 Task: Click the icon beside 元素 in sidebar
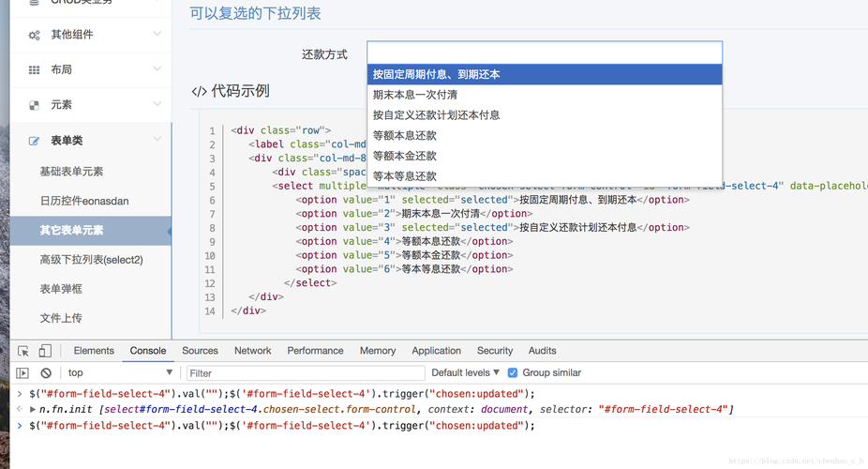34,105
